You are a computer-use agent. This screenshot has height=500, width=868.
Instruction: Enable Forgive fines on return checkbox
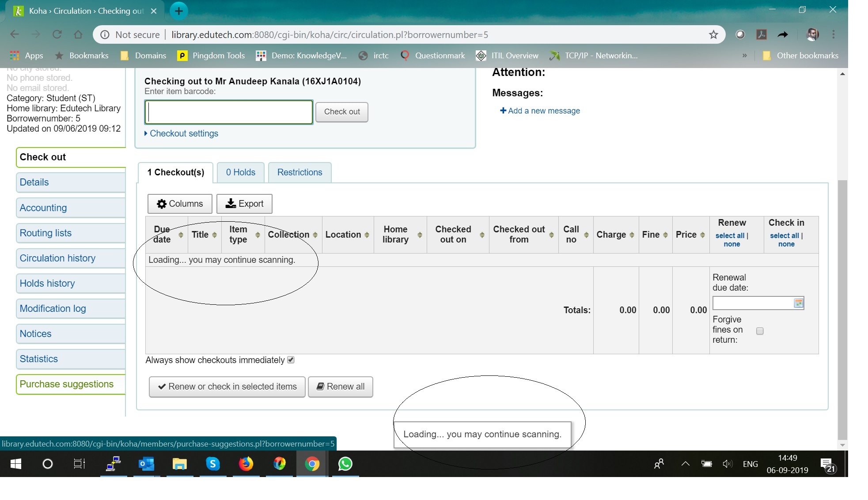click(x=760, y=331)
